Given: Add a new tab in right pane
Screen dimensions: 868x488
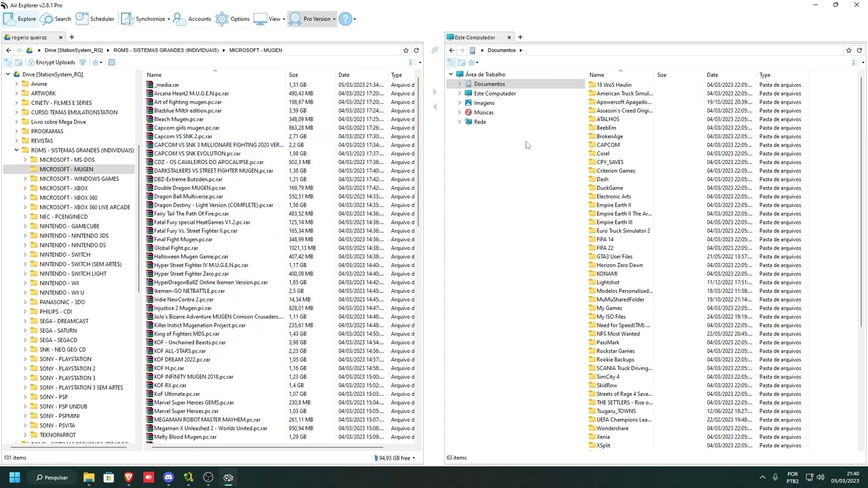Looking at the screenshot, I should coord(521,37).
